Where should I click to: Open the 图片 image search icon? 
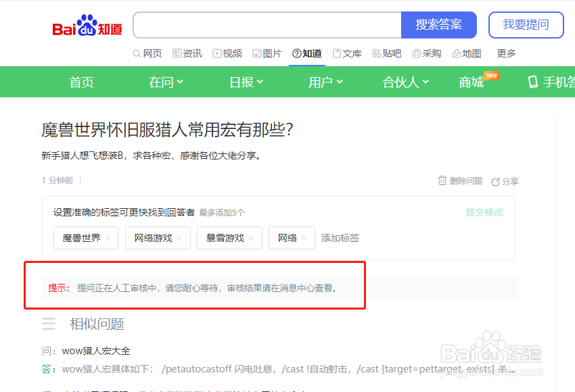pyautogui.click(x=257, y=53)
